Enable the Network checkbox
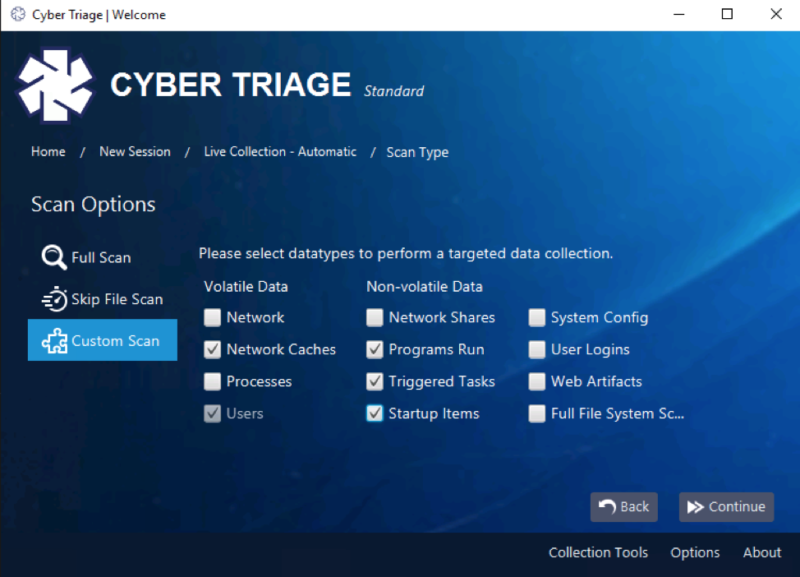The image size is (800, 577). point(212,317)
